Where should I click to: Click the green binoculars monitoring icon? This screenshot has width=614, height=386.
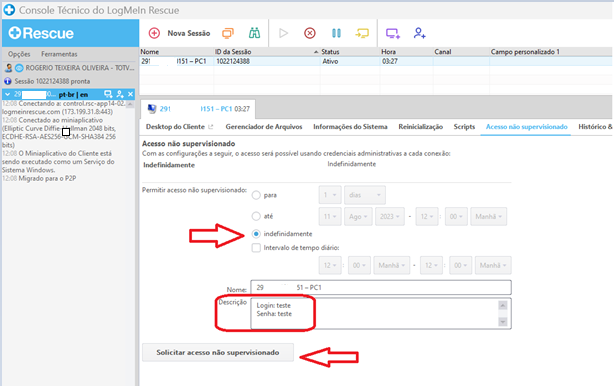coord(255,33)
